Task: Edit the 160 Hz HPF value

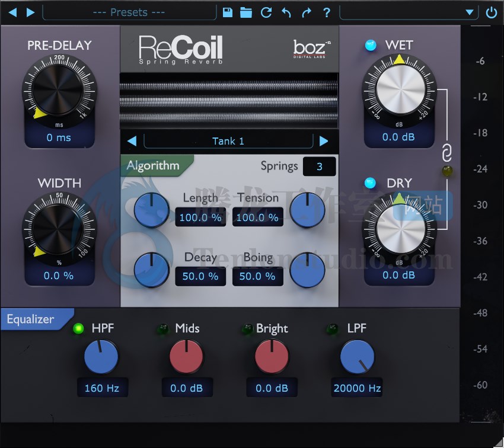Action: tap(102, 388)
